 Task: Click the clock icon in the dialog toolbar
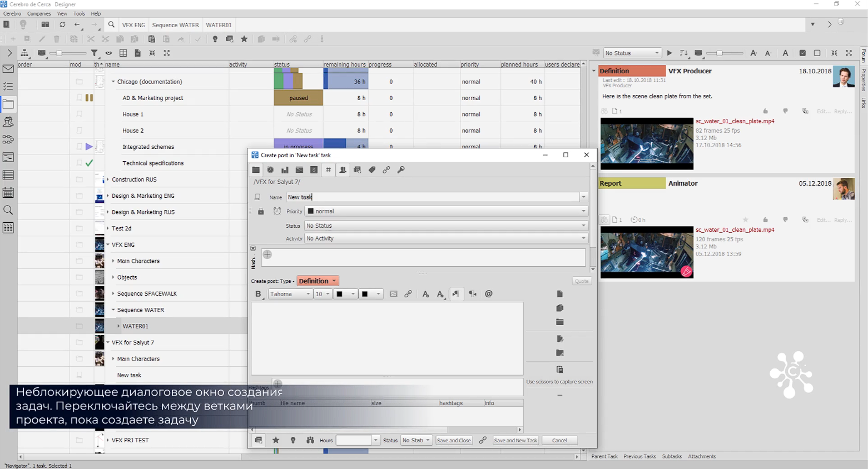(270, 170)
